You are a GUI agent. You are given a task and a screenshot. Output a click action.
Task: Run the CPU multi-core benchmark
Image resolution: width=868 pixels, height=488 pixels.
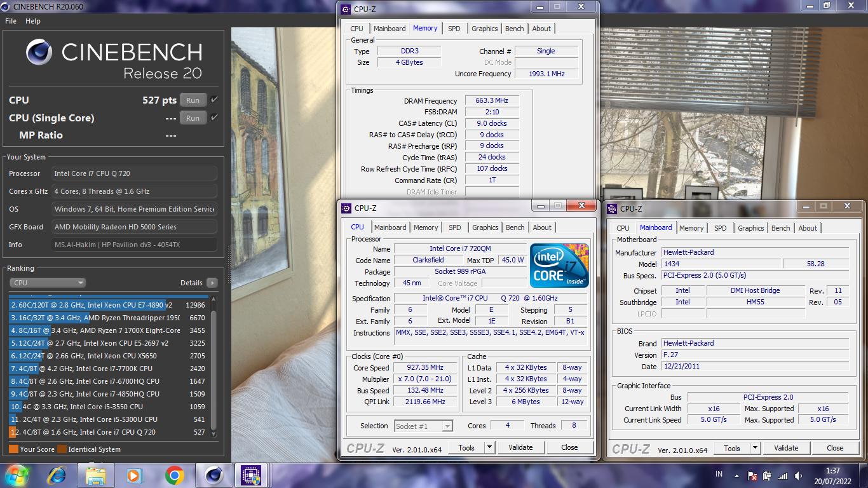[193, 100]
